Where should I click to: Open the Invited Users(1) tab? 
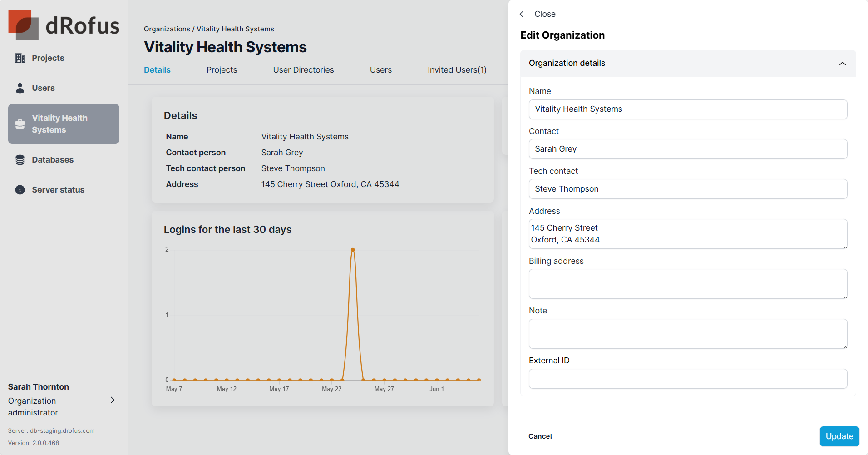[x=457, y=70]
